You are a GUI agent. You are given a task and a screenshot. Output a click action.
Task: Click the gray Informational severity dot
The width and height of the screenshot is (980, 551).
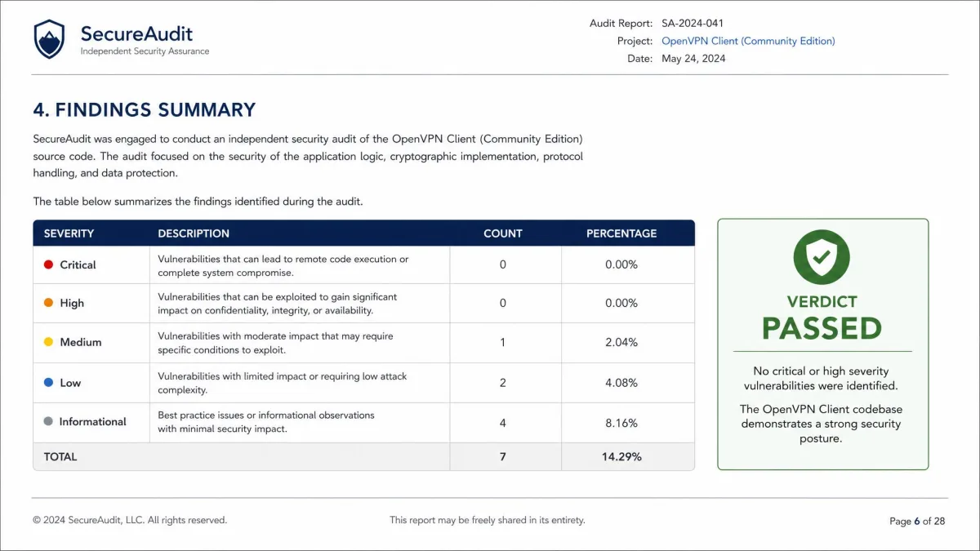point(48,421)
